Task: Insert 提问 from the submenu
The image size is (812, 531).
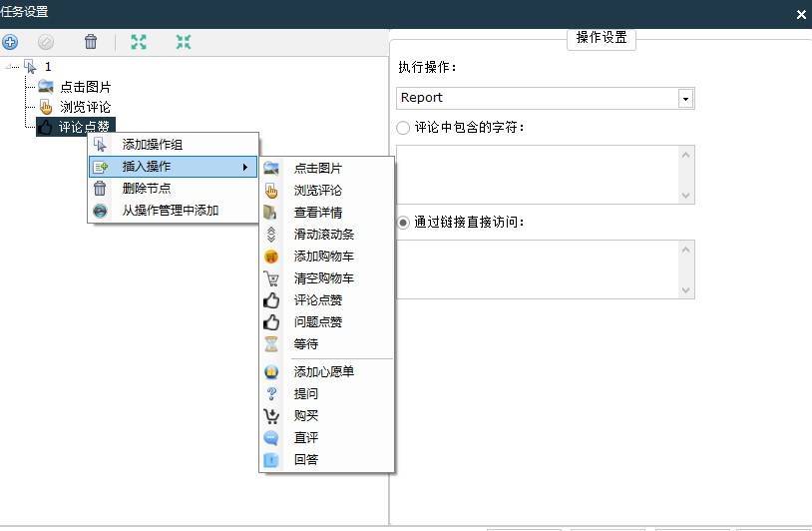Action: point(327,393)
